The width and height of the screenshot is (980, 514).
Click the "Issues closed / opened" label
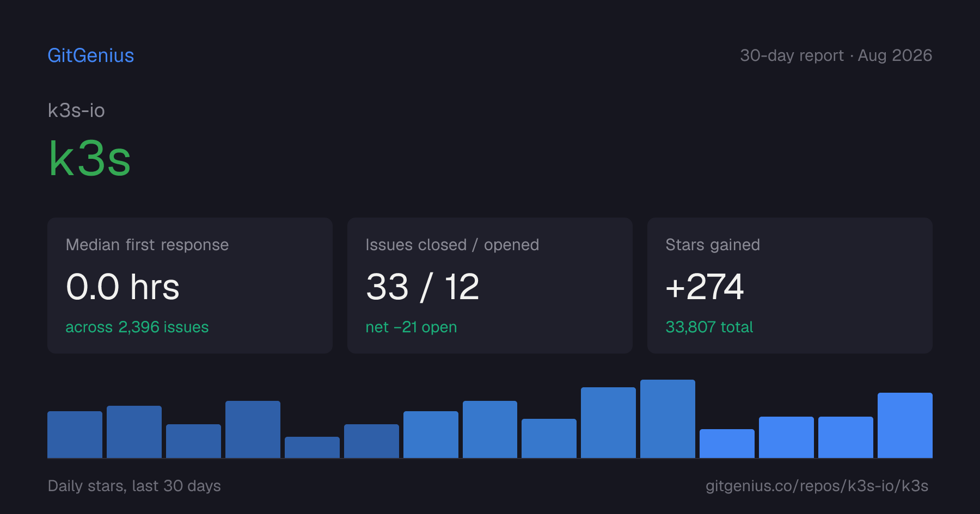coord(452,245)
